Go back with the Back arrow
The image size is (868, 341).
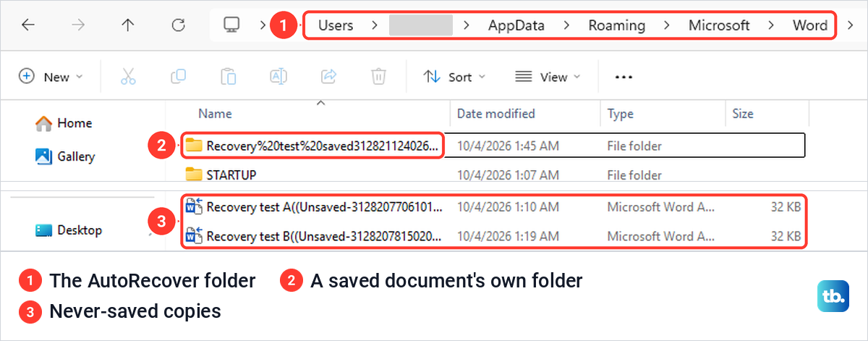pos(27,25)
